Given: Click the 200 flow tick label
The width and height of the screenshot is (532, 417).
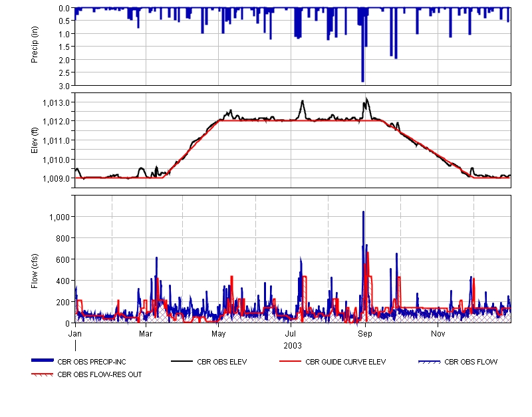Looking at the screenshot, I should [63, 302].
